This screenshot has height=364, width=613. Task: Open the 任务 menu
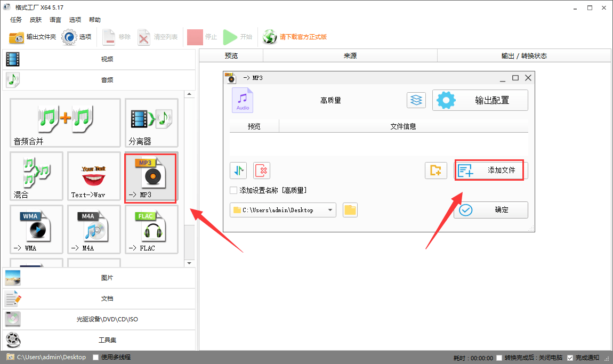(15, 20)
